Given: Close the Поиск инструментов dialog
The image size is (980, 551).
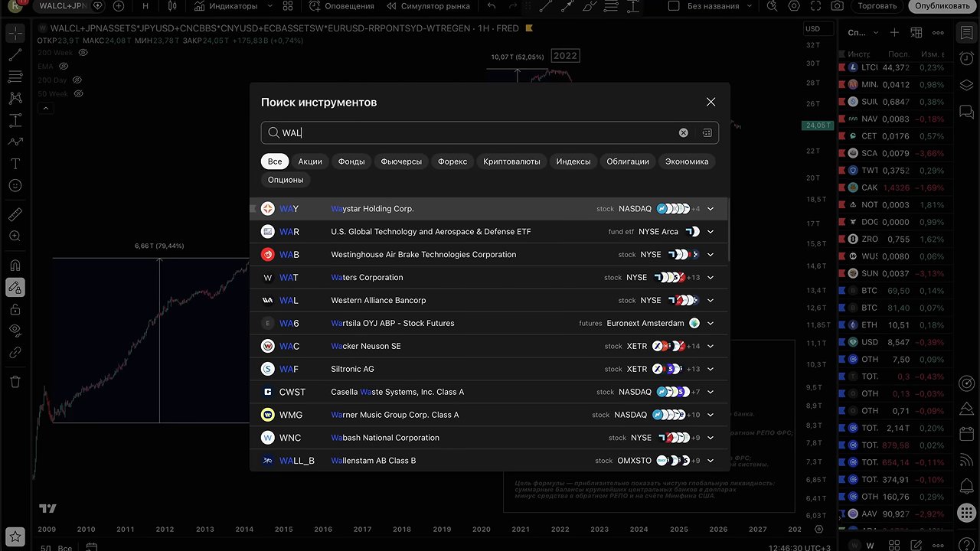Looking at the screenshot, I should pyautogui.click(x=710, y=102).
